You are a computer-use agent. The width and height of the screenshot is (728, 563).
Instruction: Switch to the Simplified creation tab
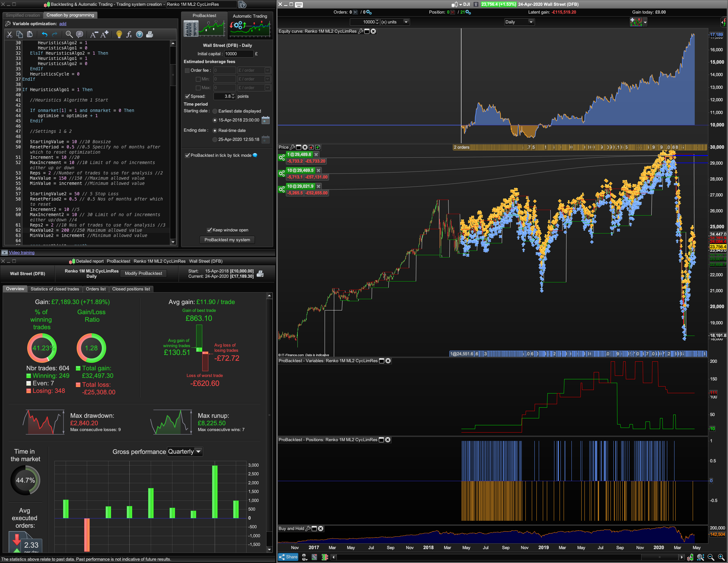23,15
